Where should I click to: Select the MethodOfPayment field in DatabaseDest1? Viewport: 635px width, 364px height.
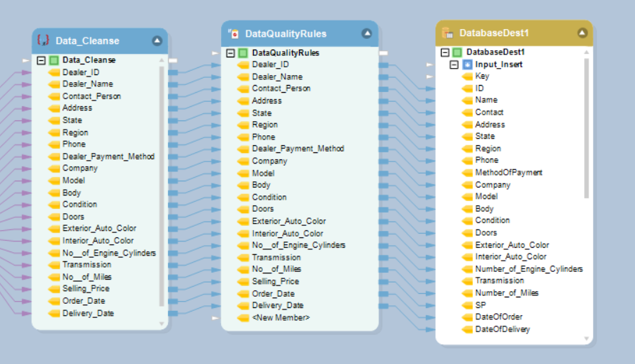pos(508,172)
